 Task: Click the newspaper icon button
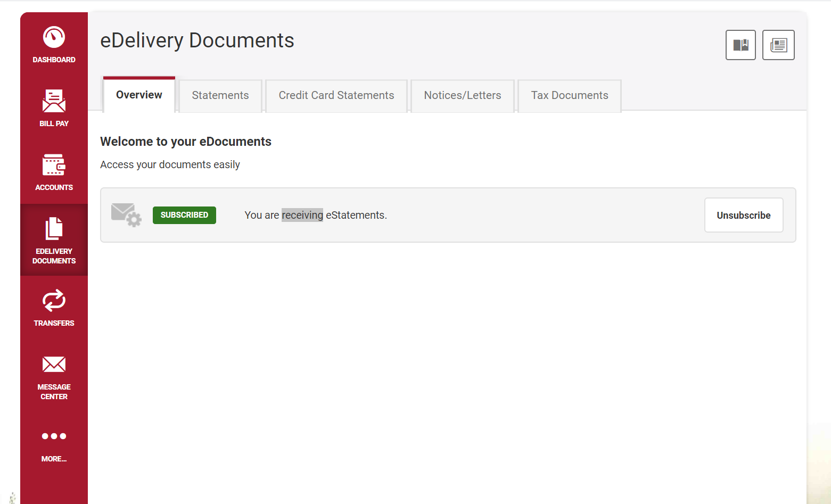point(778,45)
